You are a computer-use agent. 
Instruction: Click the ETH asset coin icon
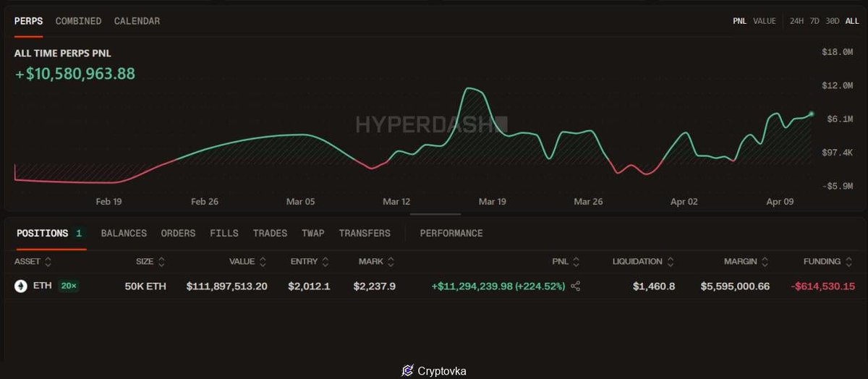[20, 286]
